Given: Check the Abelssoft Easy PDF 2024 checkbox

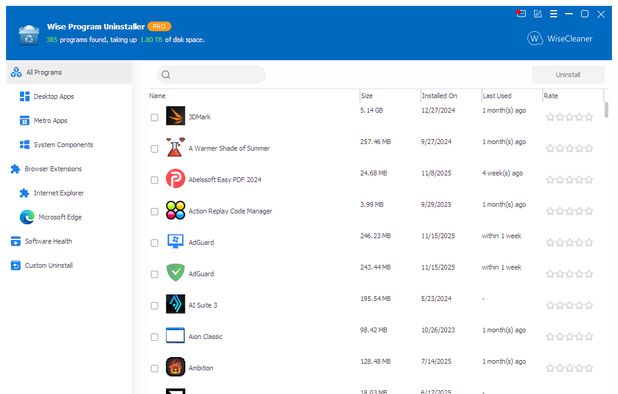Looking at the screenshot, I should [x=154, y=180].
